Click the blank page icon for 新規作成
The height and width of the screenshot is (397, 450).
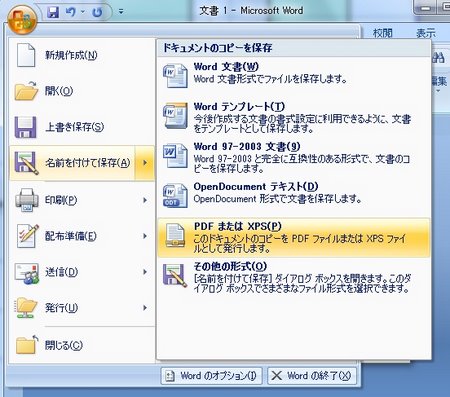[26, 55]
